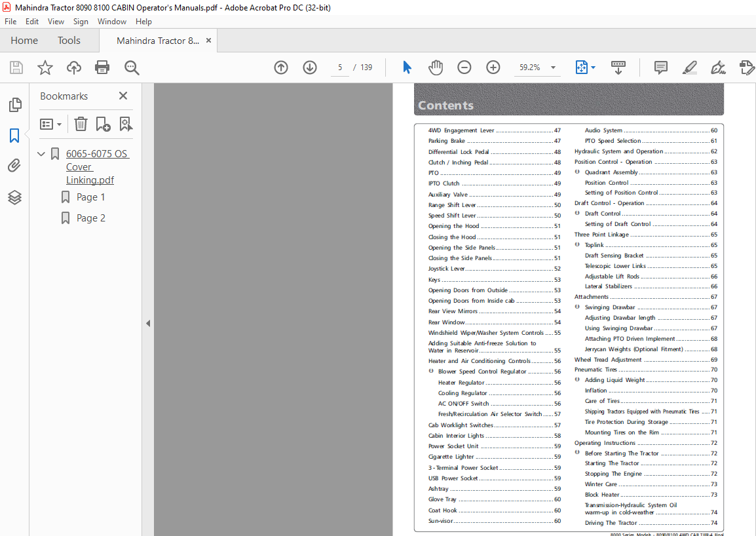Upload file to cloud icon
This screenshot has height=536, width=756.
click(x=74, y=67)
